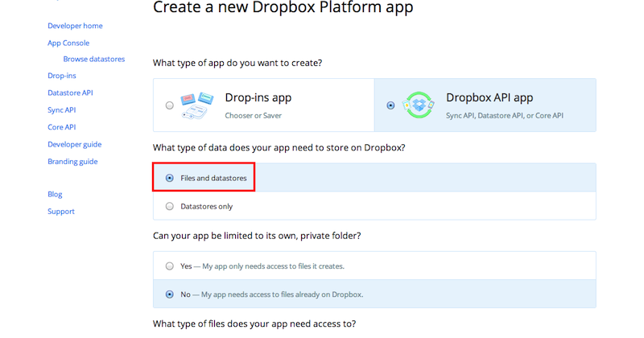Viewport: 644px width, 338px height.
Task: Click 'Sync API, Datastore API, or Core API' subtitle
Action: click(505, 116)
